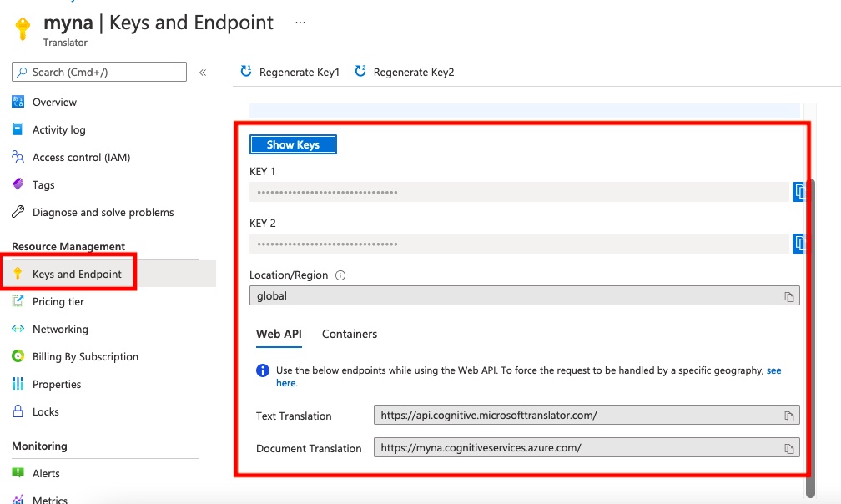Click the purple Tags icon
Image resolution: width=841 pixels, height=504 pixels.
[18, 184]
